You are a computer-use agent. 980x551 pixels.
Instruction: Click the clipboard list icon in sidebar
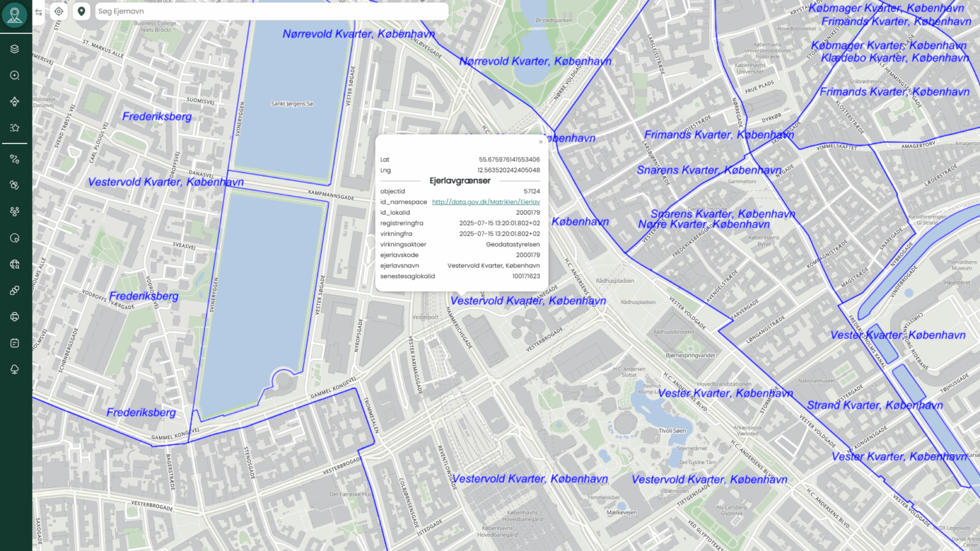point(14,343)
